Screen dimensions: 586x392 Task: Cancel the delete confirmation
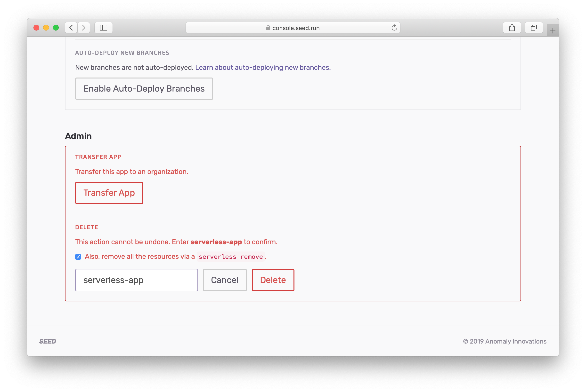coord(224,280)
